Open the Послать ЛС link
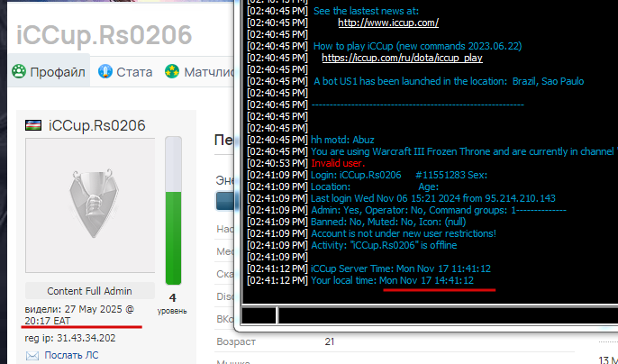 pos(71,355)
